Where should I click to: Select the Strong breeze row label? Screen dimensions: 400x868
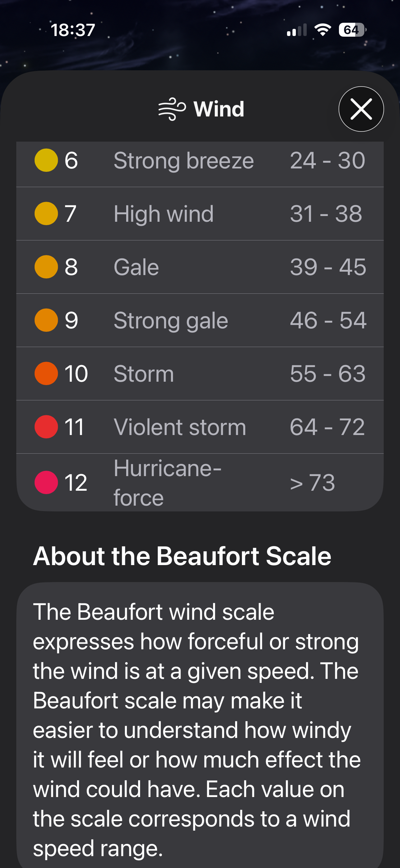[184, 160]
